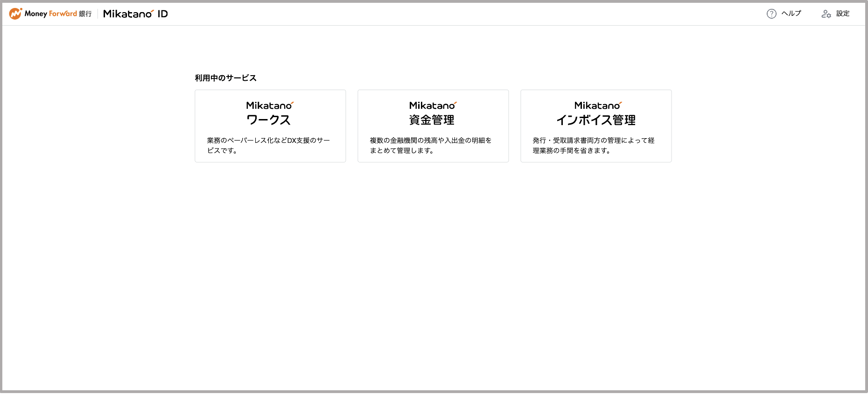Click the Mikatano logo in ワークス card
The image size is (868, 394).
point(270,106)
